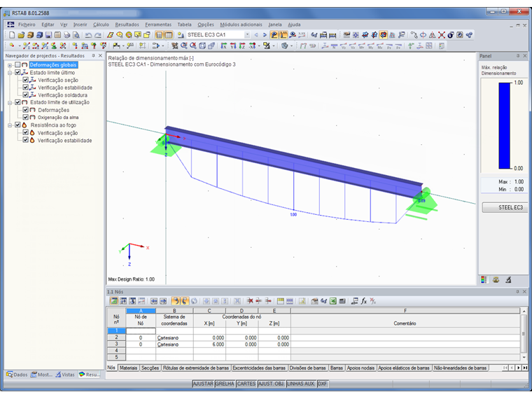Image resolution: width=532 pixels, height=399 pixels.
Task: Switch to Materiais table tab
Action: (x=129, y=367)
